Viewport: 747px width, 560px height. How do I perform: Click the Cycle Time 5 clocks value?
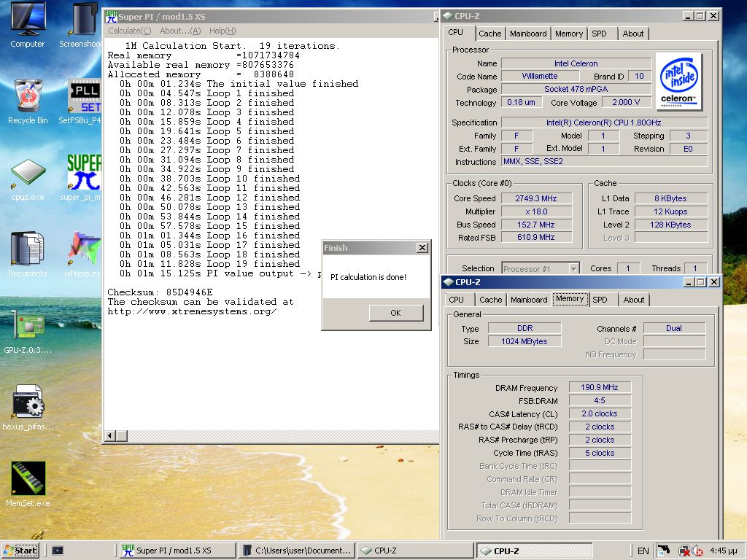coord(600,453)
